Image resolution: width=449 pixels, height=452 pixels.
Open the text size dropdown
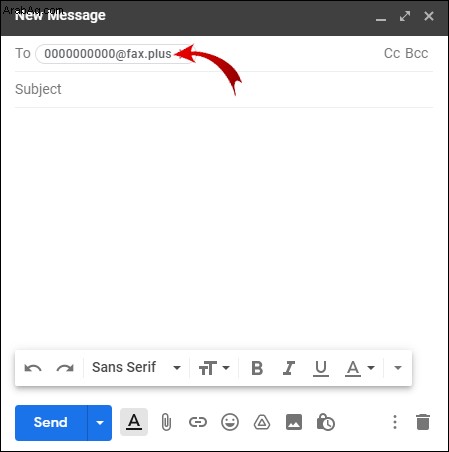(214, 368)
